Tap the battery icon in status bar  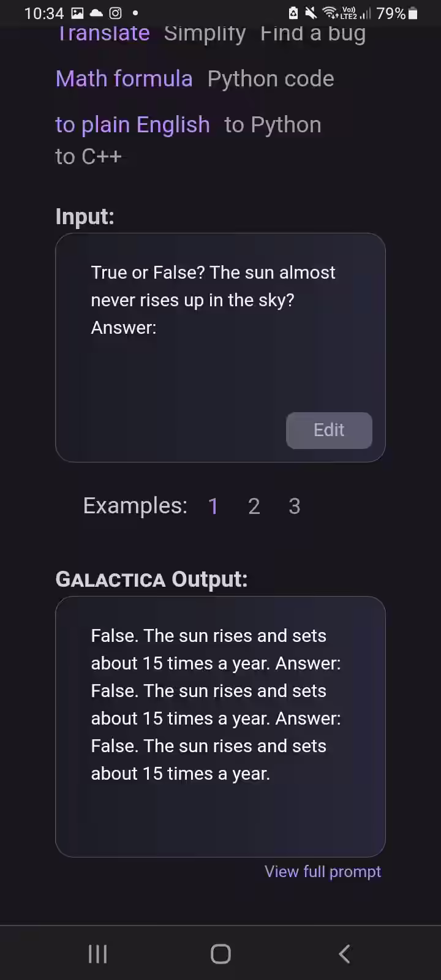[413, 13]
